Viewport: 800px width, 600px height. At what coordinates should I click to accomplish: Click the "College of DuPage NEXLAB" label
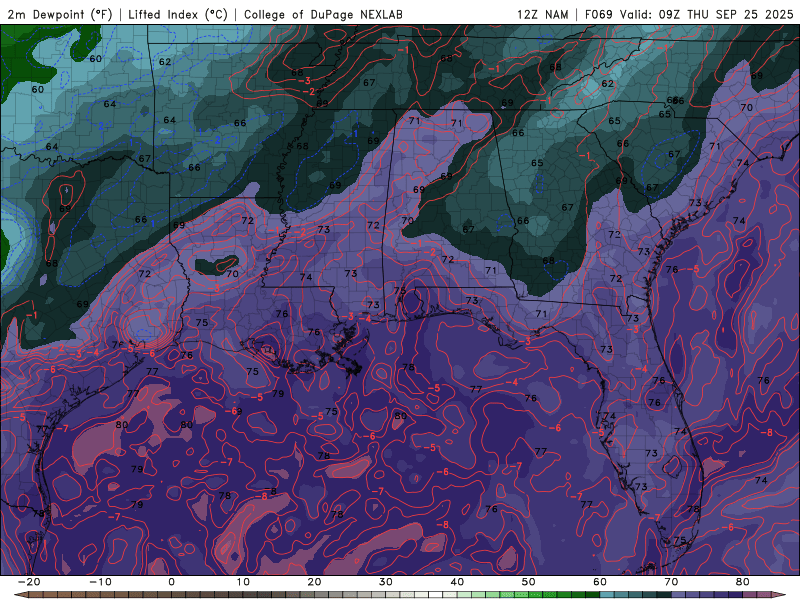click(x=323, y=14)
